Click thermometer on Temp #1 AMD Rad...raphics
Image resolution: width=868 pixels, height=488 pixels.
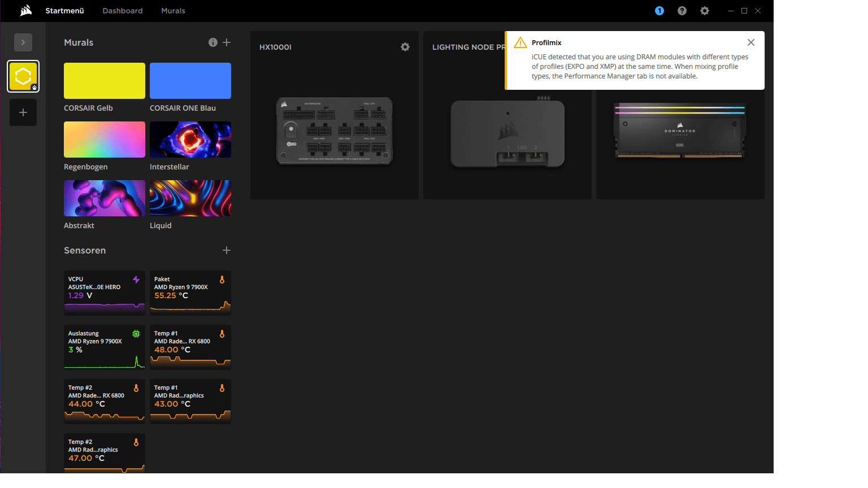222,388
